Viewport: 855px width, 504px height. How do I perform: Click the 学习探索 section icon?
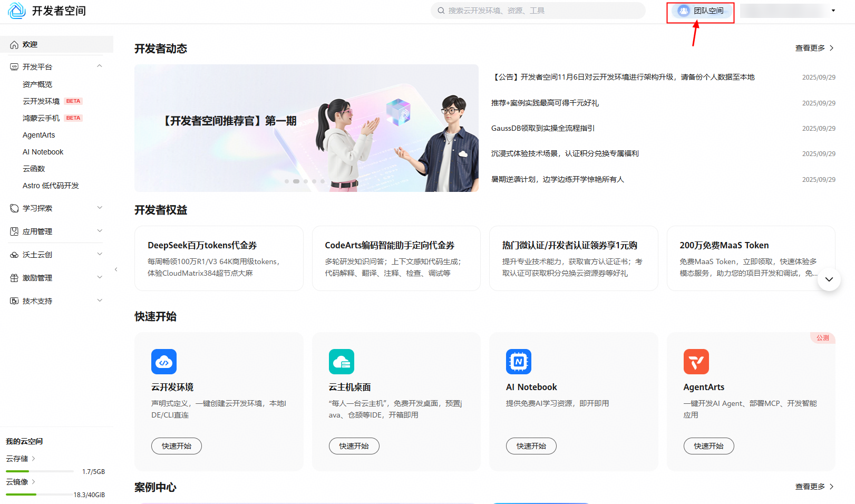[14, 208]
